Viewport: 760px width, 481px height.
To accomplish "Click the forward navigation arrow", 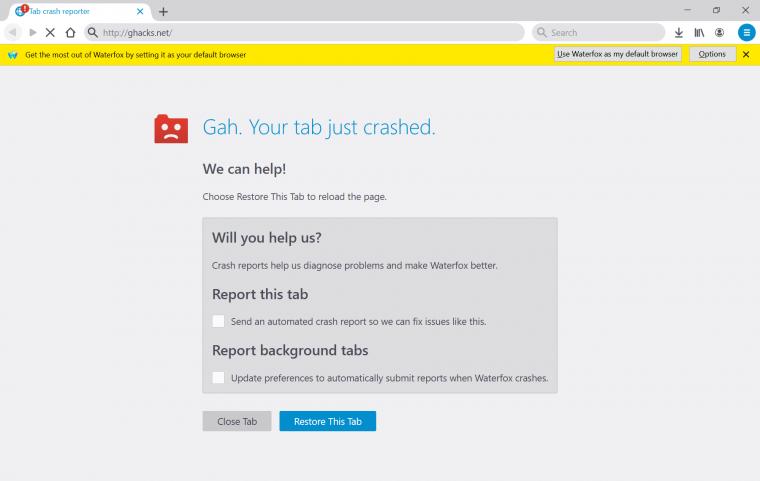I will tap(33, 32).
